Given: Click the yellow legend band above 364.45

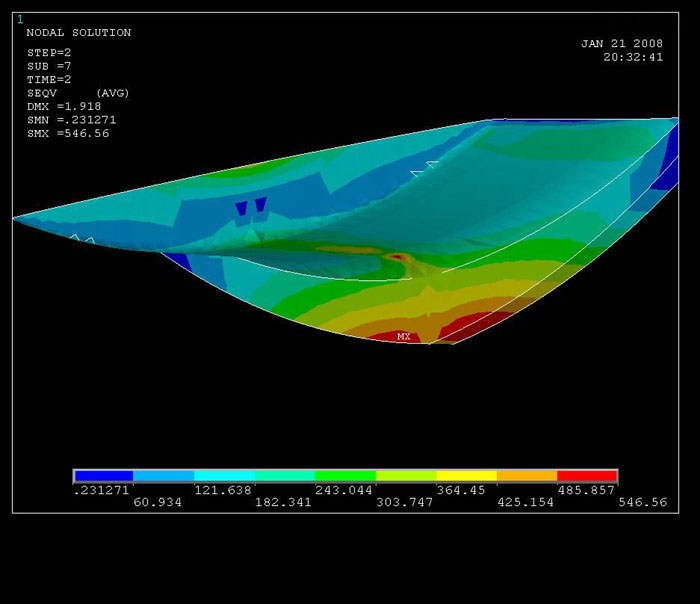Looking at the screenshot, I should (x=467, y=476).
